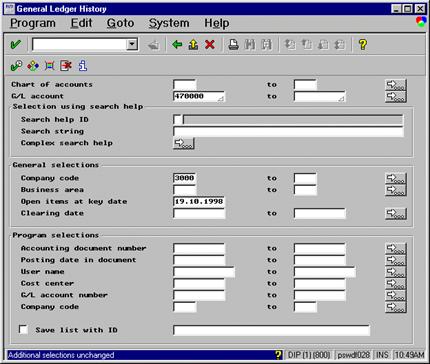Click the pswdf028 status bar entry
The height and width of the screenshot is (364, 430).
(354, 355)
